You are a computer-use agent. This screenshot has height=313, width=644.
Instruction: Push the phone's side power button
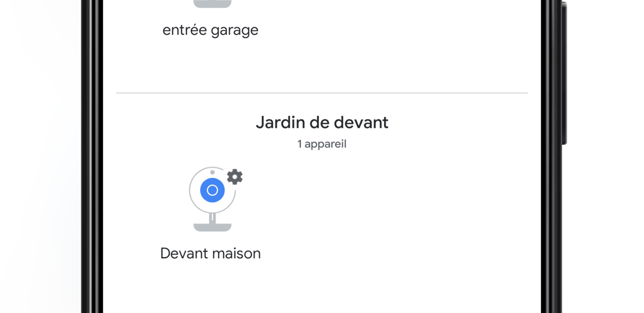click(564, 73)
